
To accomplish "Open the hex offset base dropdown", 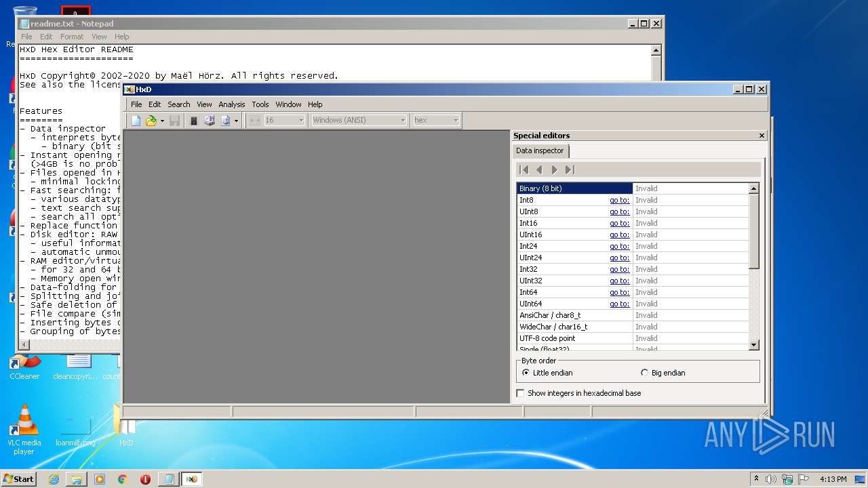I will pos(436,120).
